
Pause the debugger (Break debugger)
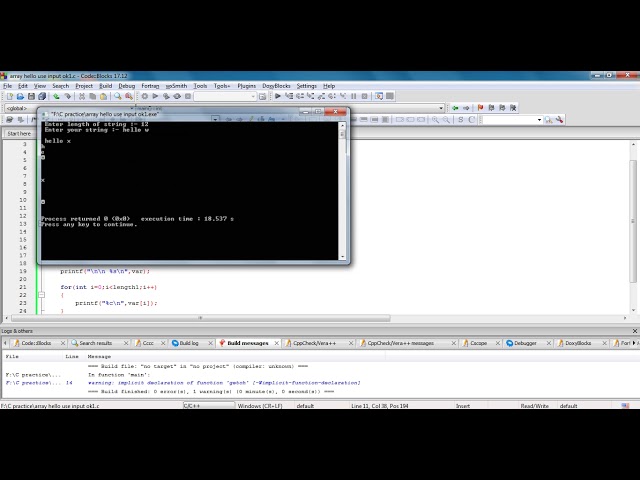pos(353,96)
